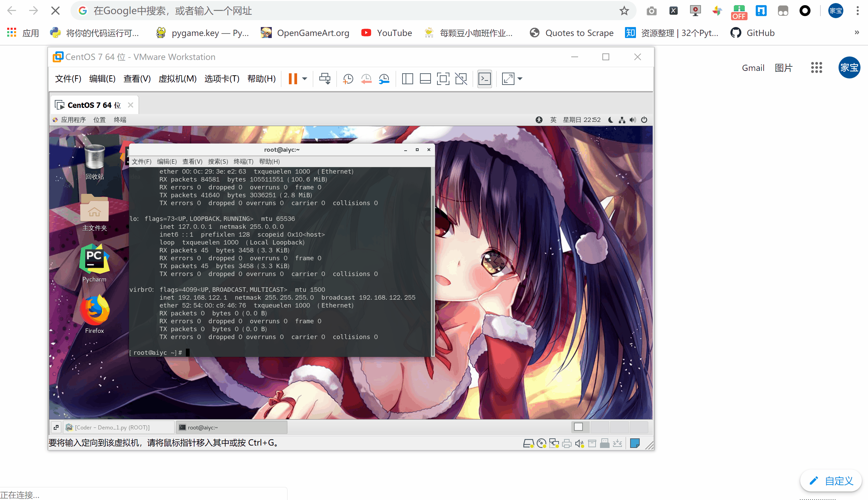This screenshot has width=868, height=500.
Task: Open the snapshot manager icon
Action: pos(384,79)
